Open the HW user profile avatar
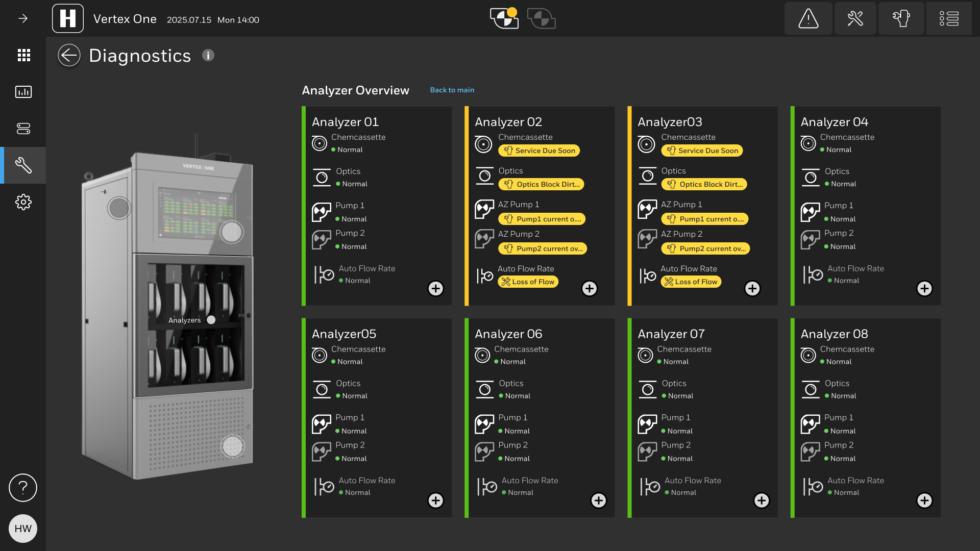Screen dimensions: 980x551 pos(23,529)
